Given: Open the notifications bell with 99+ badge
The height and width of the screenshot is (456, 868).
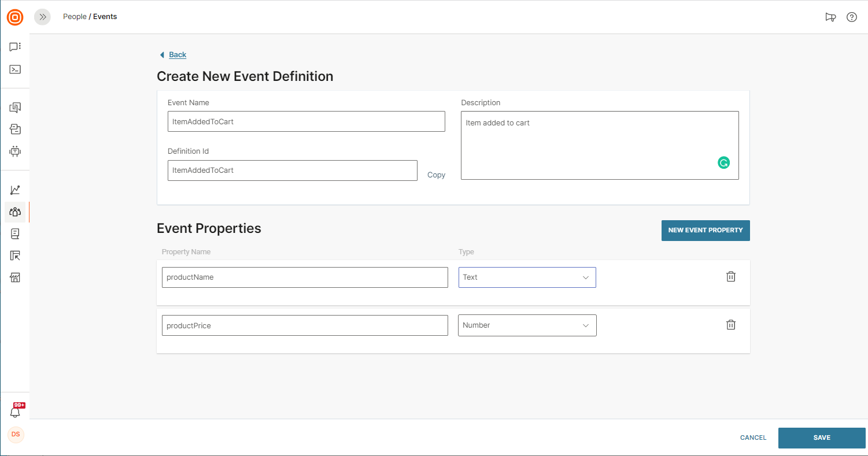Looking at the screenshot, I should 16,412.
